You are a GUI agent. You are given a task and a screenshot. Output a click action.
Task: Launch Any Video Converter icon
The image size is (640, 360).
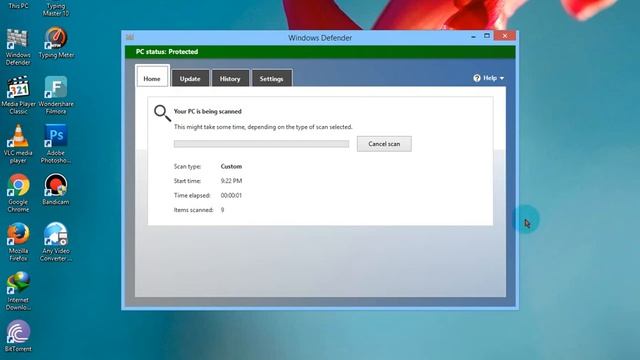click(x=56, y=242)
